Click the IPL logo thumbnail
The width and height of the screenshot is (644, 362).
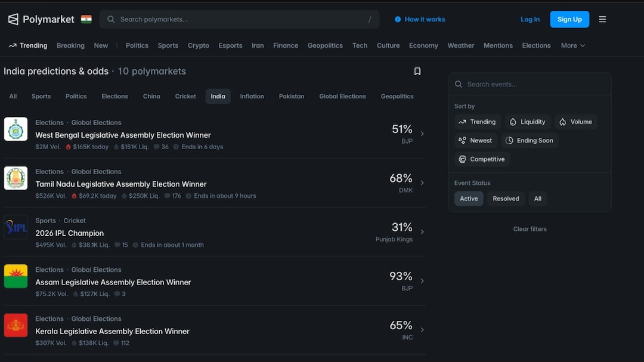16,227
